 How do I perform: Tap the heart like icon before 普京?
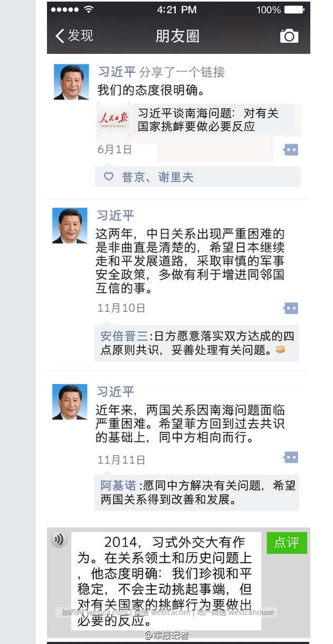tap(108, 177)
